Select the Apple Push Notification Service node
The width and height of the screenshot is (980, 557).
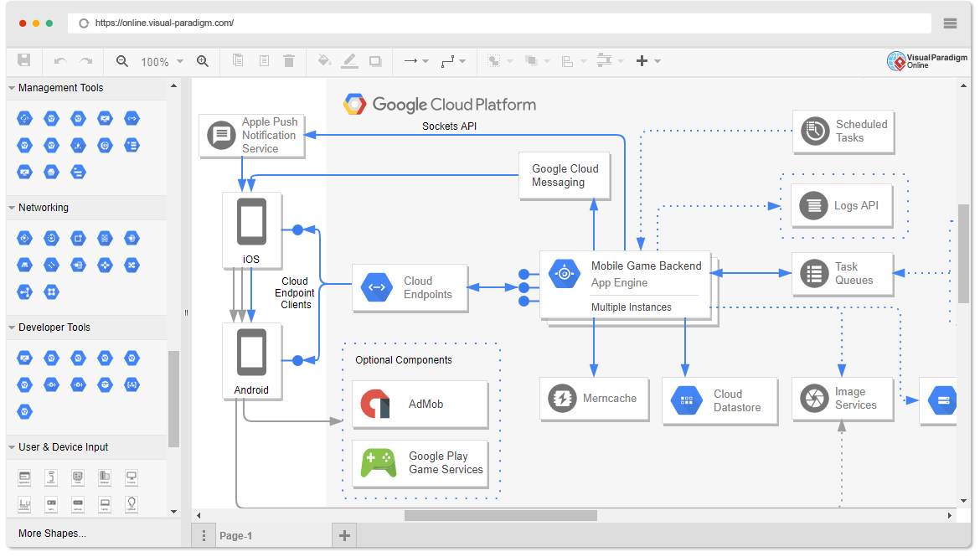pos(252,136)
